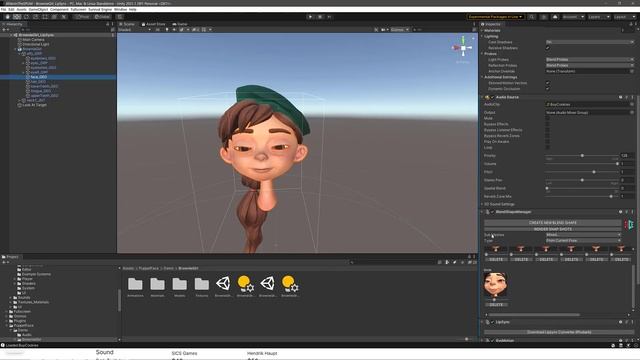Adjust the Priority slider
This screenshot has width=640, height=360.
coord(582,156)
